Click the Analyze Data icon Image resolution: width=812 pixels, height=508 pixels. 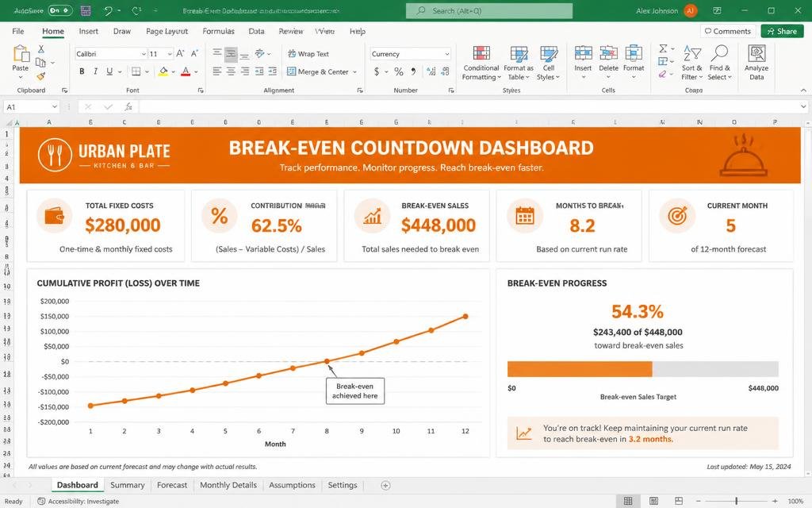756,53
